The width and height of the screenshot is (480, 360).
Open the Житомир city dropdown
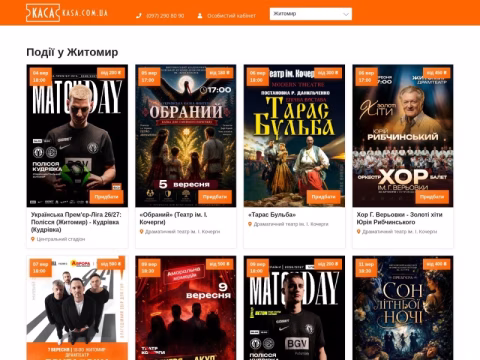click(311, 14)
